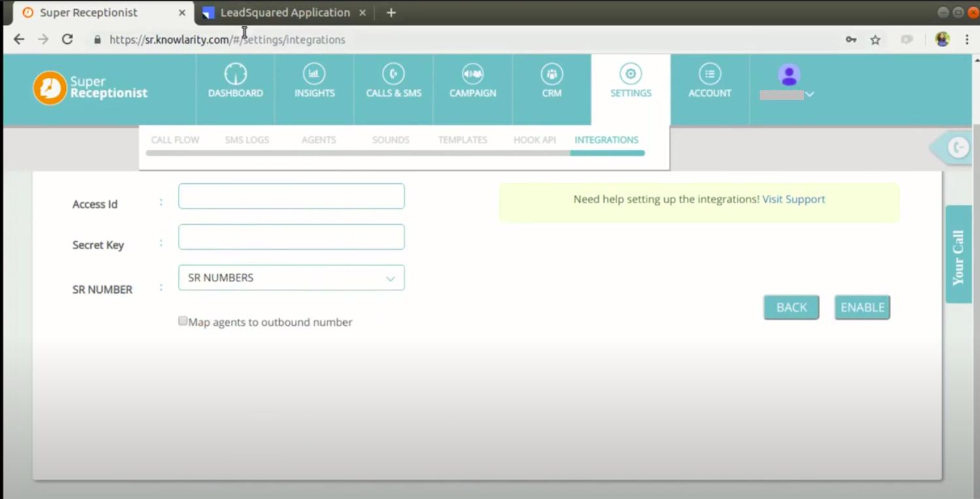The width and height of the screenshot is (980, 499).
Task: Open the Dashboard section
Action: point(235,82)
